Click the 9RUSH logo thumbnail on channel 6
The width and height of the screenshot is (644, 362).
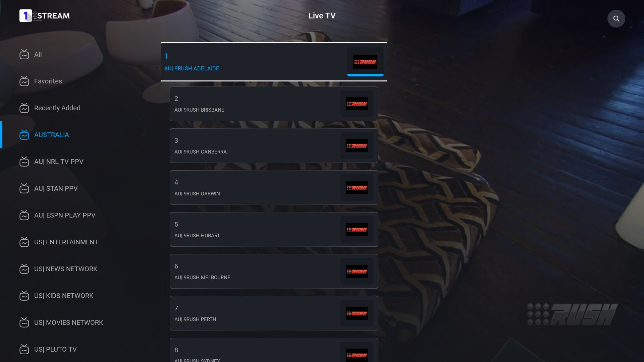click(357, 271)
